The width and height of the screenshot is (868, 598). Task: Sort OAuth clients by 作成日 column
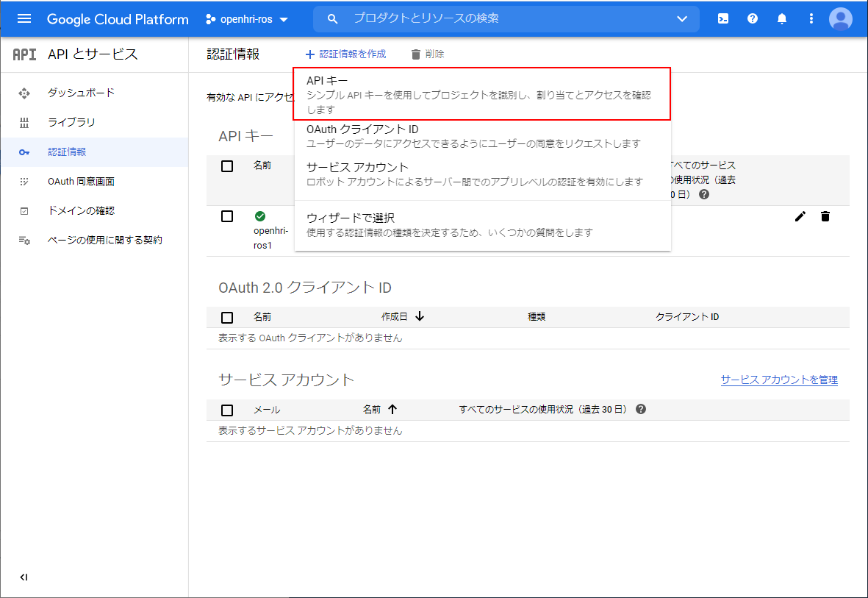coord(394,316)
